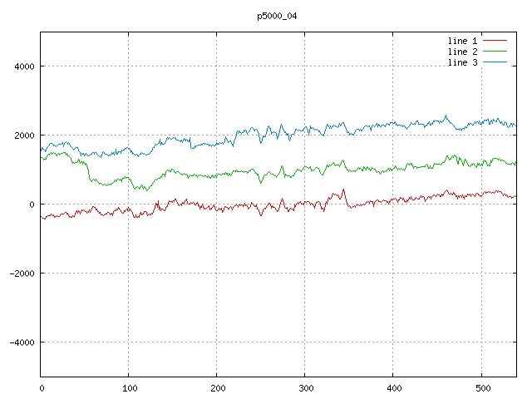Select the 'line 1' legend label

coord(462,41)
